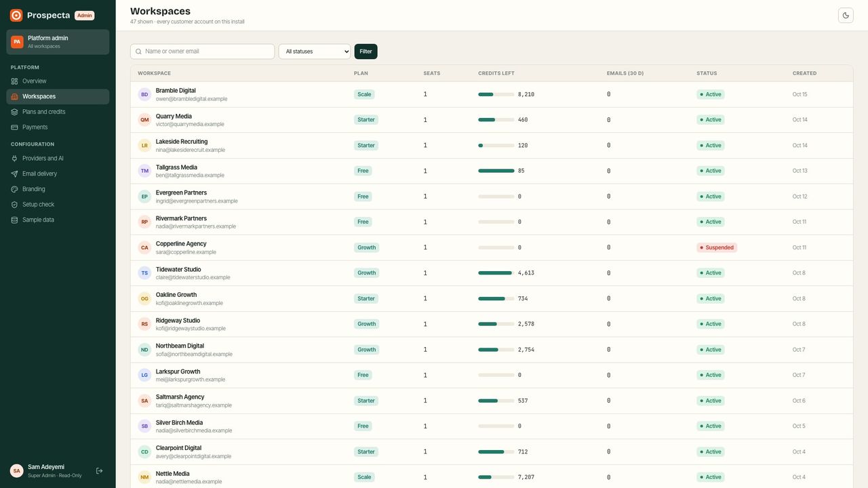Click the Sample data database icon

point(15,220)
